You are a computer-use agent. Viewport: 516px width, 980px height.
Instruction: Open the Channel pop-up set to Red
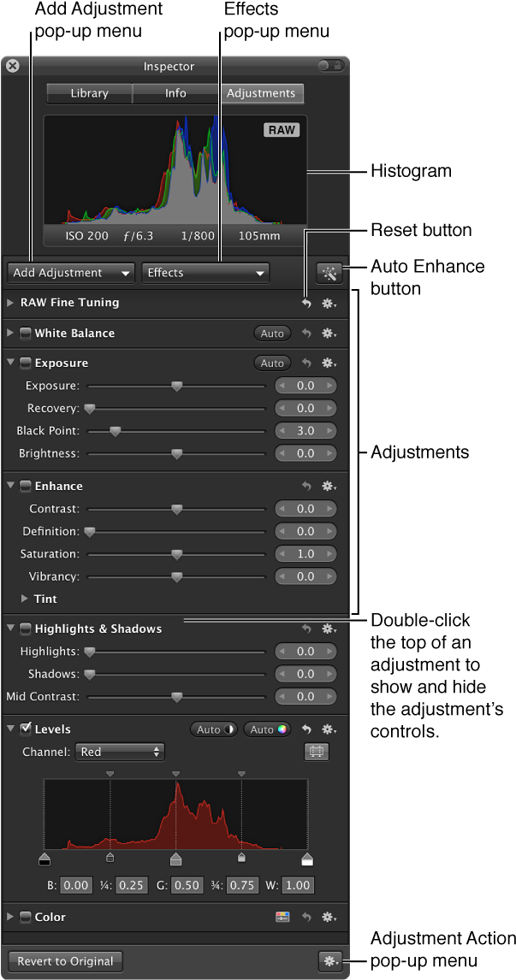pos(121,752)
